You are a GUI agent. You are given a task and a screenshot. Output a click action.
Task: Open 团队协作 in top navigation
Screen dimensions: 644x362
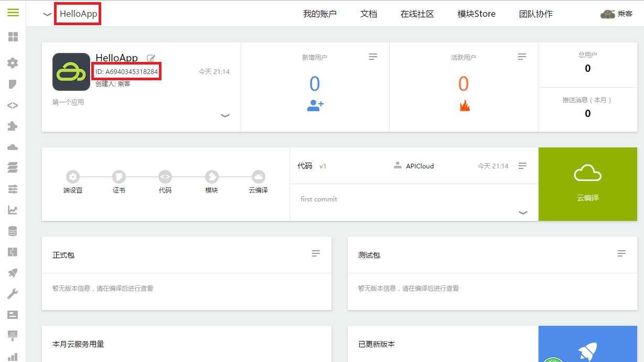(536, 14)
